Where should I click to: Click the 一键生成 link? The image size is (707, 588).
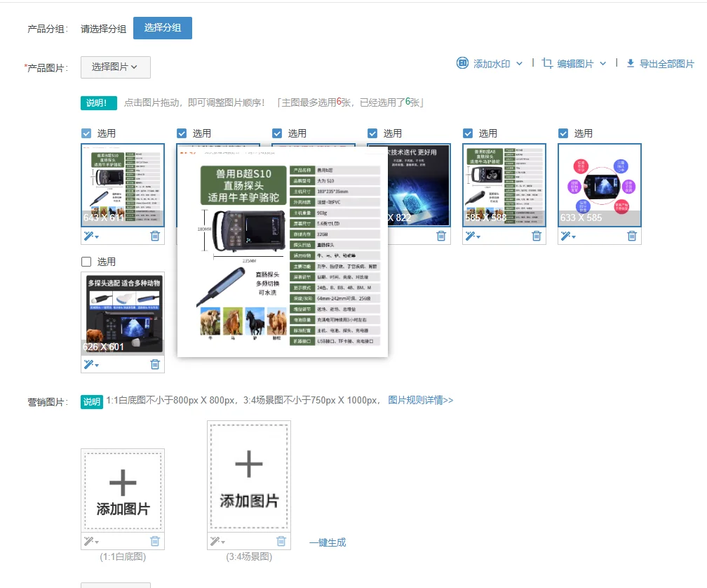click(x=328, y=542)
